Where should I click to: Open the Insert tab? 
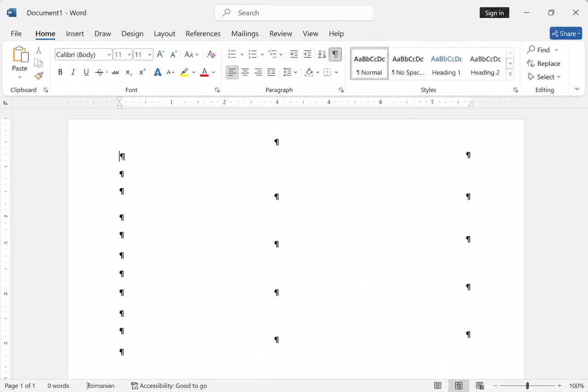click(x=75, y=34)
